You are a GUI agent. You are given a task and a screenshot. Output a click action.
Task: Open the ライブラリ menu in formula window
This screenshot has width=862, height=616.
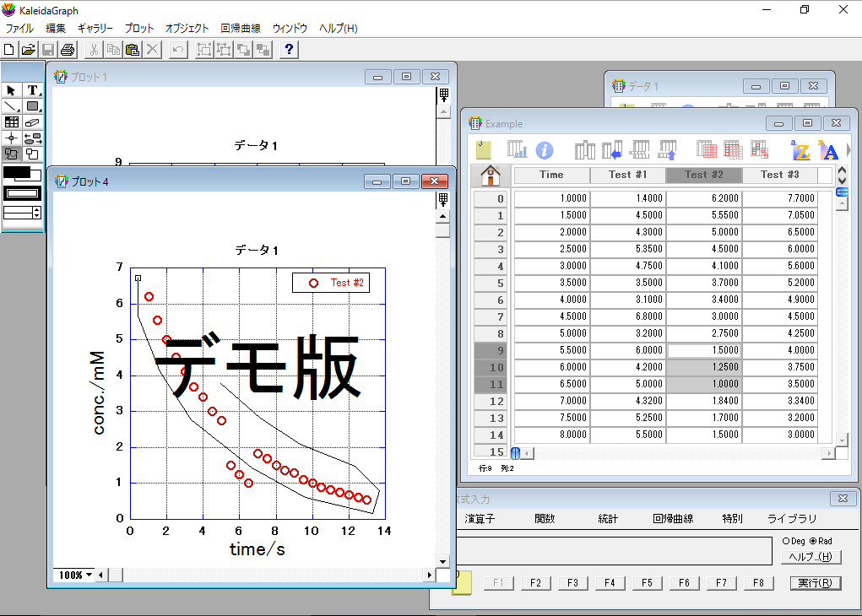tap(792, 519)
